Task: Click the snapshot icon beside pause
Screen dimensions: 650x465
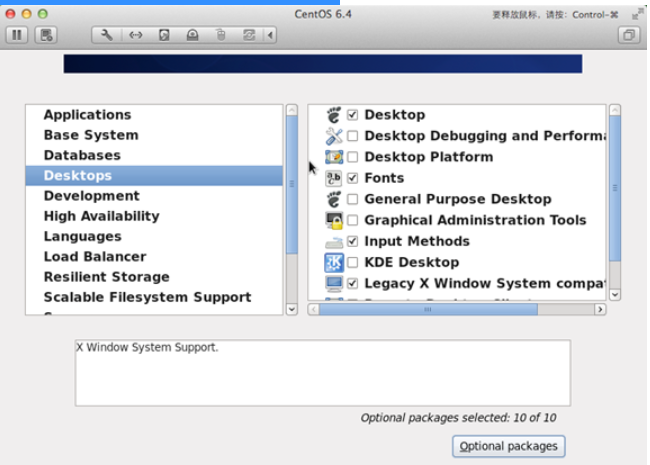Action: tap(45, 35)
